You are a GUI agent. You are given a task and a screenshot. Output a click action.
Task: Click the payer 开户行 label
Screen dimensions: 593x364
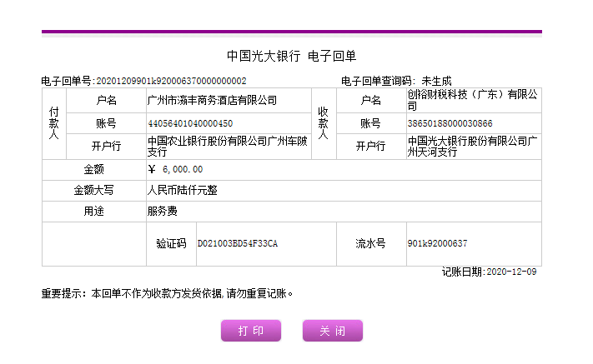(x=106, y=147)
